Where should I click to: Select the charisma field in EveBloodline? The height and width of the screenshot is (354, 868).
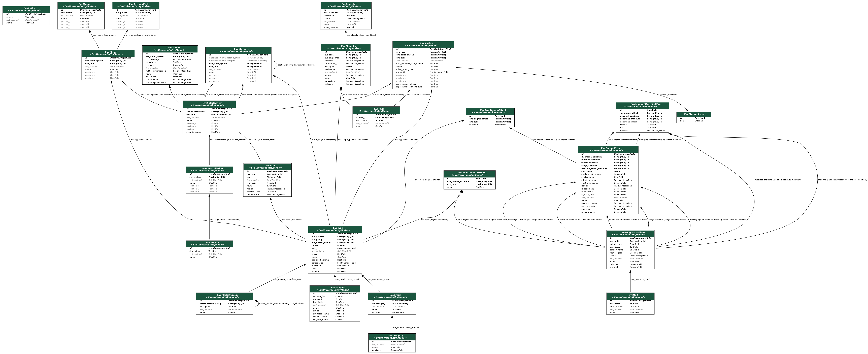[x=346, y=61]
